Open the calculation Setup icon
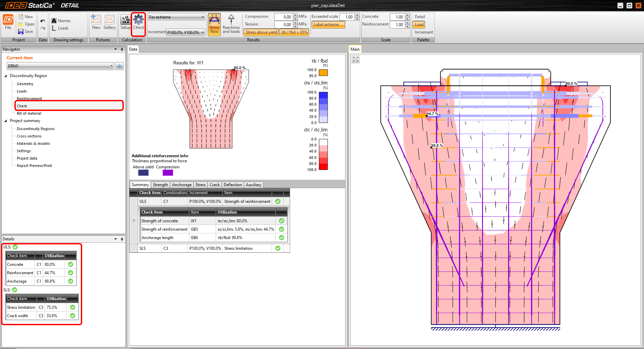The width and height of the screenshot is (644, 349). point(125,21)
